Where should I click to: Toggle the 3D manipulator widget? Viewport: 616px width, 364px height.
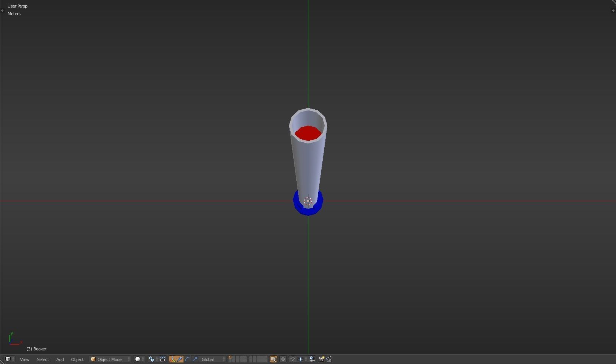[173, 359]
